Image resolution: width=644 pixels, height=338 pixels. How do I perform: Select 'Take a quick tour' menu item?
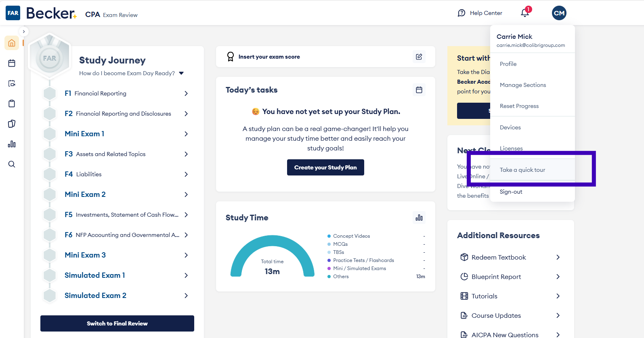click(x=522, y=170)
